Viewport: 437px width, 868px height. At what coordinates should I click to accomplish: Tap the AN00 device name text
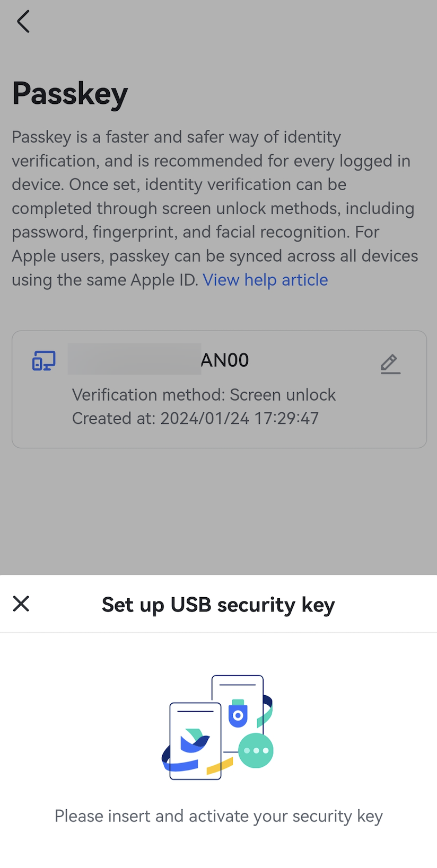[225, 360]
